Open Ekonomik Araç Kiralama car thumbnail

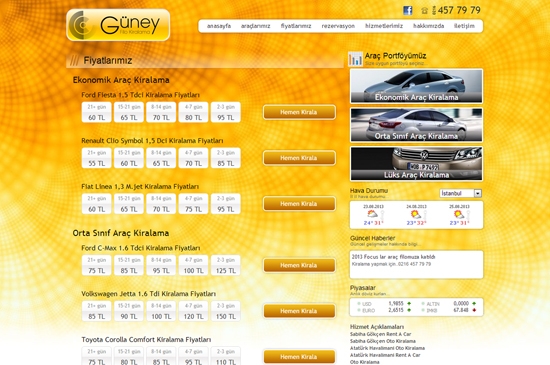pos(416,86)
